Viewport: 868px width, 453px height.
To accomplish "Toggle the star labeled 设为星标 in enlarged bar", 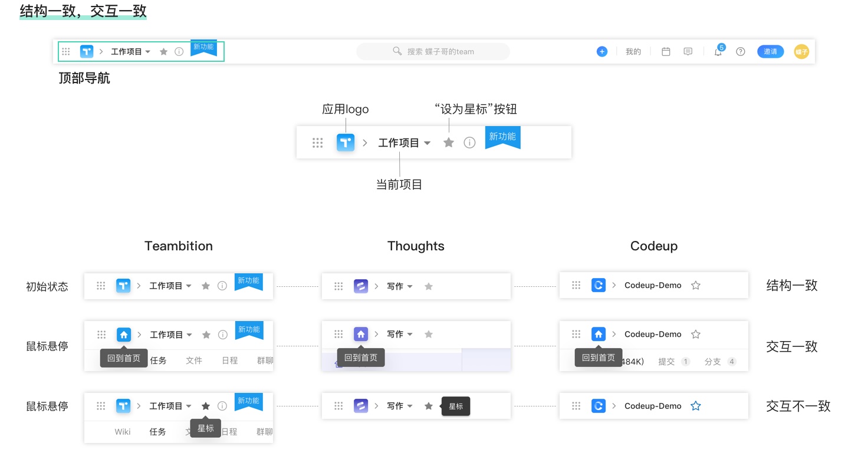I will coord(449,143).
